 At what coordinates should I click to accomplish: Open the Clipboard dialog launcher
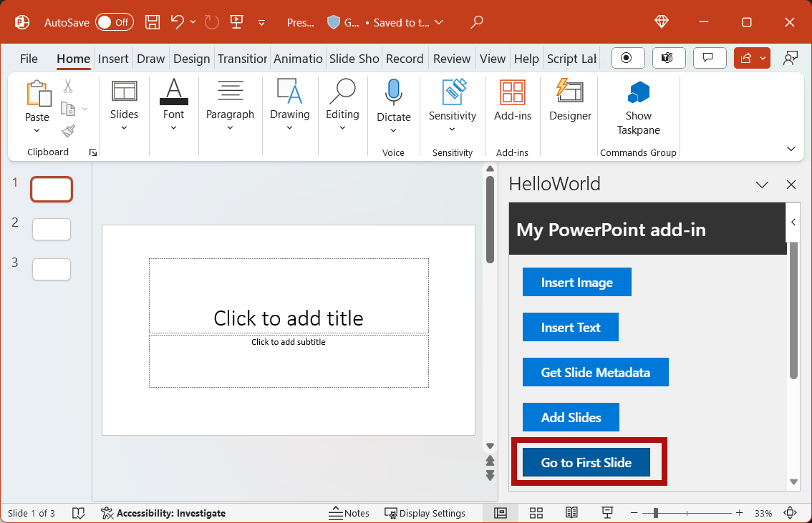click(93, 152)
